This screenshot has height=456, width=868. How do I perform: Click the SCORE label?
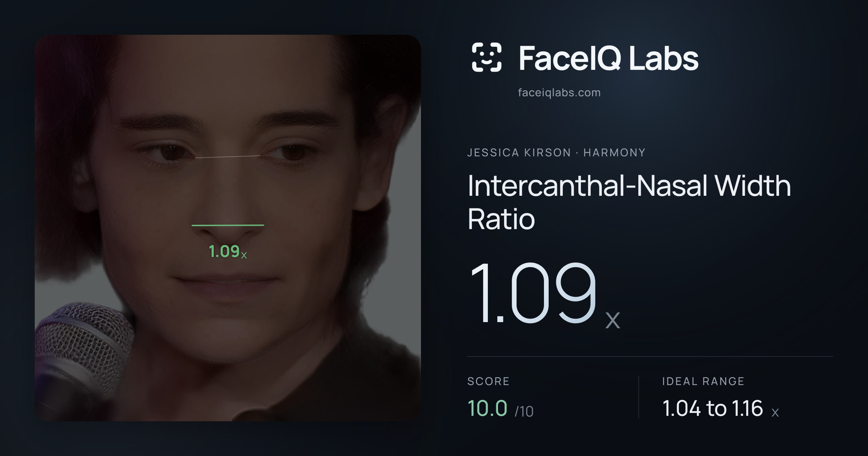point(488,381)
